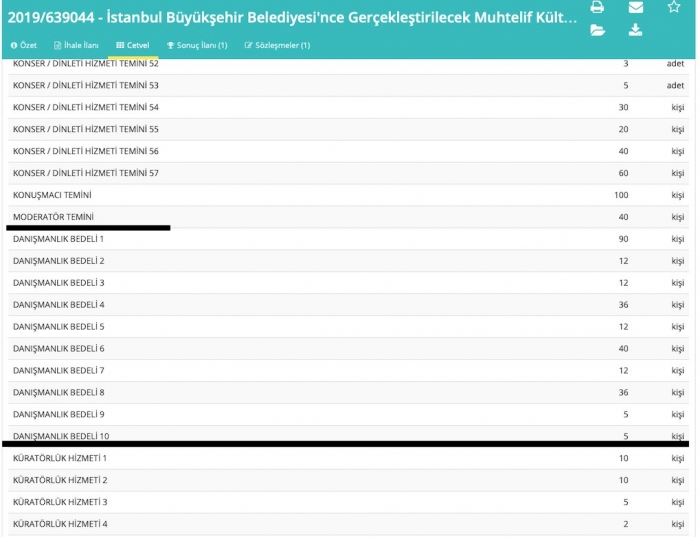Click DANIŞMANLIK BEDELİ 3 row label

coord(58,283)
